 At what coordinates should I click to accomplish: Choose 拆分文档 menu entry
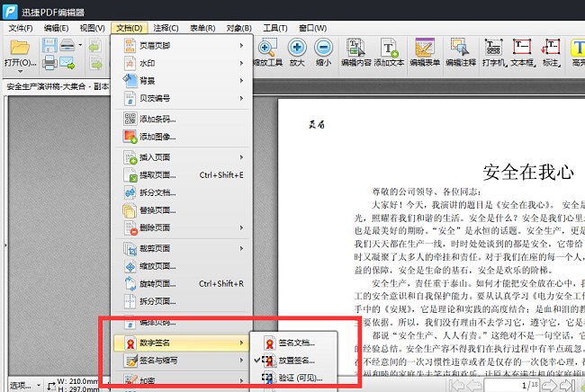[182, 192]
